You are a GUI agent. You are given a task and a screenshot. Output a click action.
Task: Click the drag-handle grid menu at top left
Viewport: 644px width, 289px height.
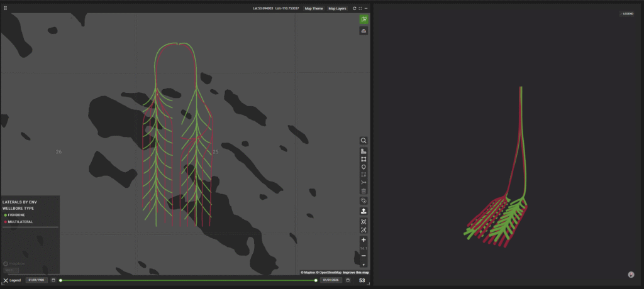(5, 8)
